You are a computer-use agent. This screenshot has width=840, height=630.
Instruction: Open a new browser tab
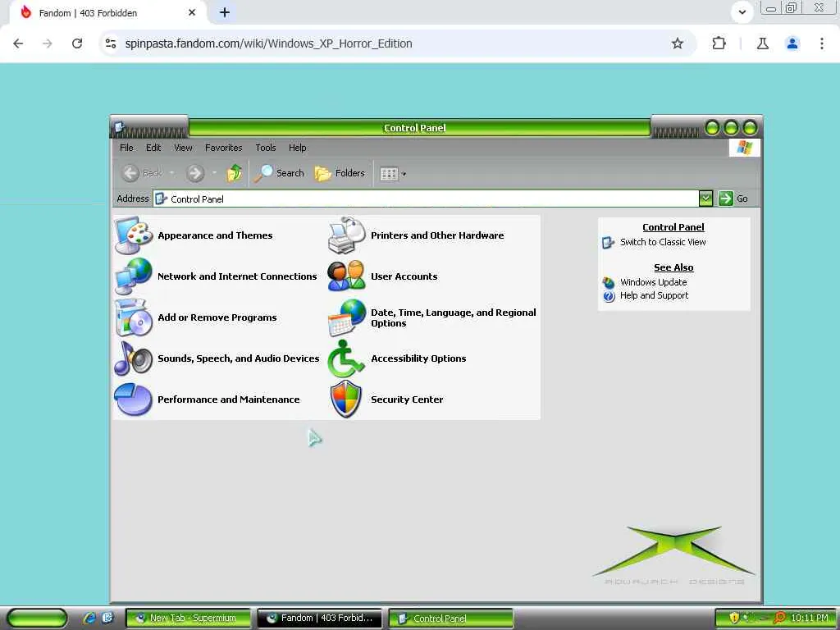(225, 12)
